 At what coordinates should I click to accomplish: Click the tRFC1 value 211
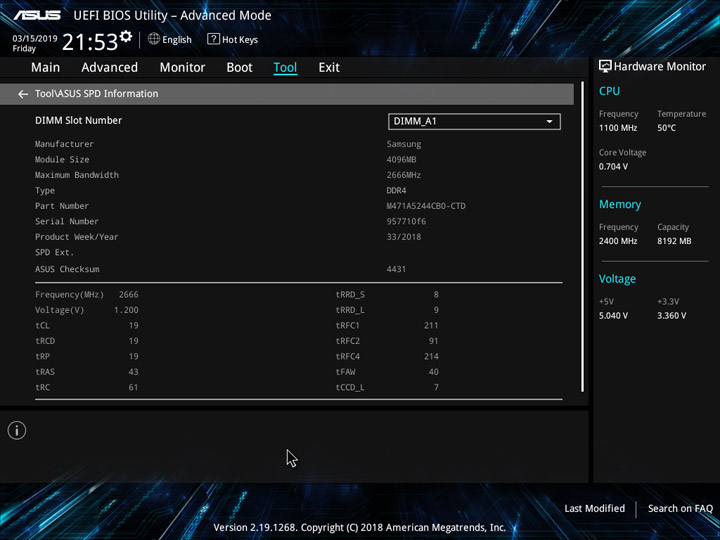431,326
